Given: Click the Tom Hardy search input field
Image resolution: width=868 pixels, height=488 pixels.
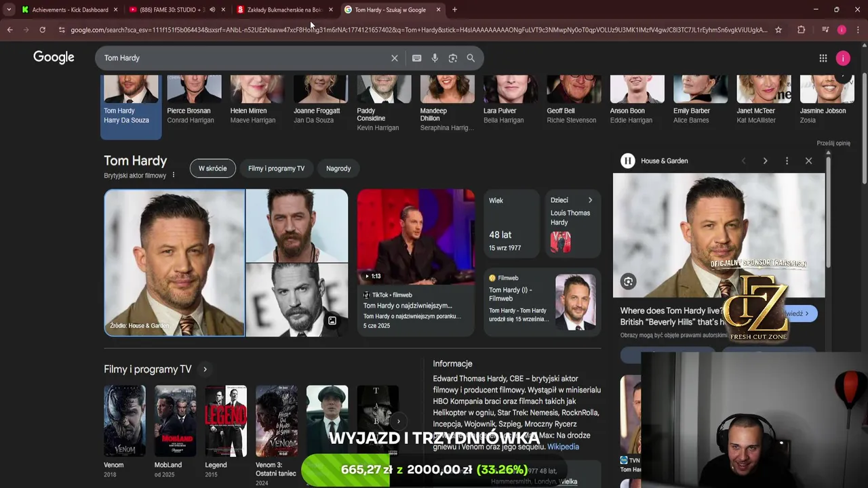Looking at the screenshot, I should click(244, 58).
